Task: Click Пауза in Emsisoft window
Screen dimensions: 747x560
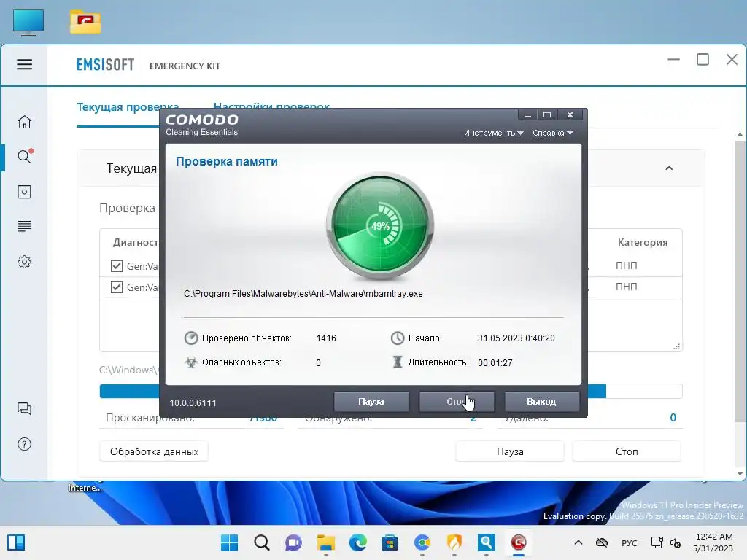Action: (x=510, y=451)
